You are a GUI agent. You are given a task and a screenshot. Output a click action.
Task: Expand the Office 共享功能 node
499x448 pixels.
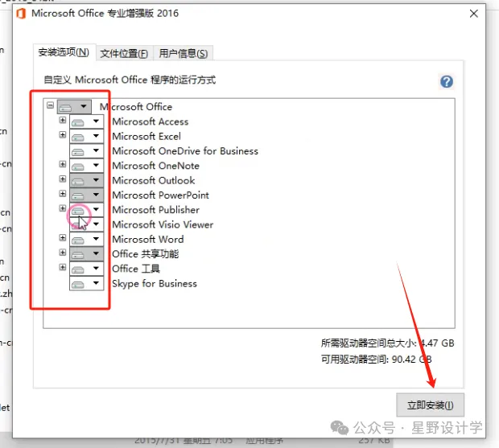[x=63, y=253]
